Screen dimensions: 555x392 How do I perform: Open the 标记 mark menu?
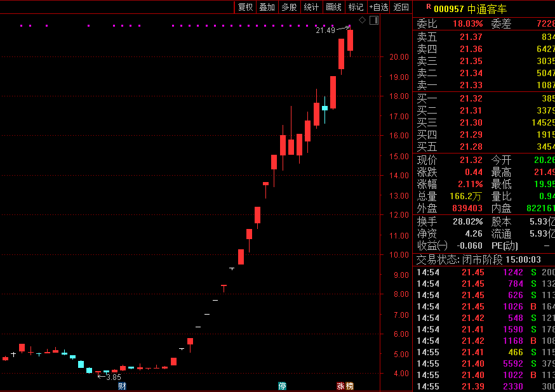click(356, 7)
